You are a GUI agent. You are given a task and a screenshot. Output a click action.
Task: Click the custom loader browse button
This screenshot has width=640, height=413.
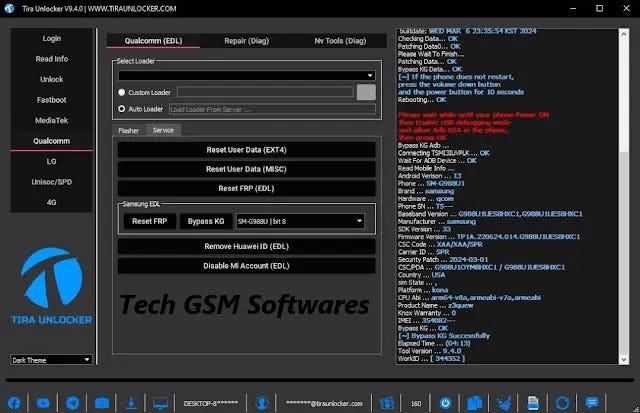pyautogui.click(x=366, y=92)
